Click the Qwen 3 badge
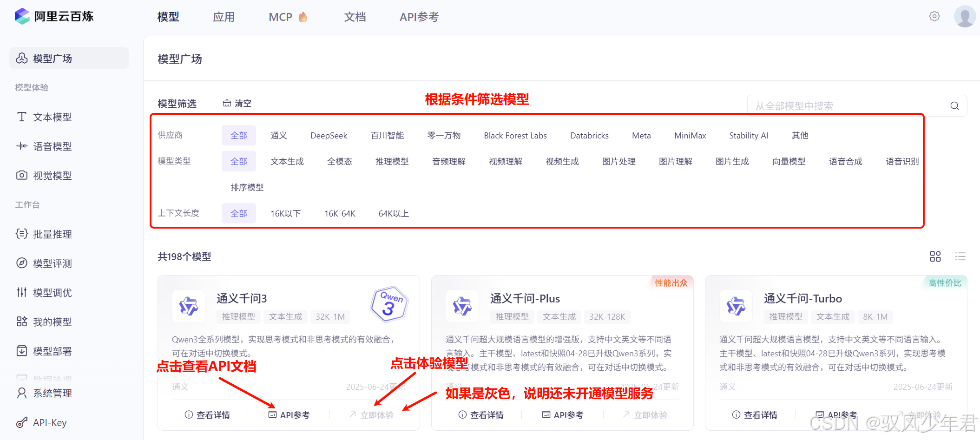This screenshot has height=440, width=980. (389, 304)
